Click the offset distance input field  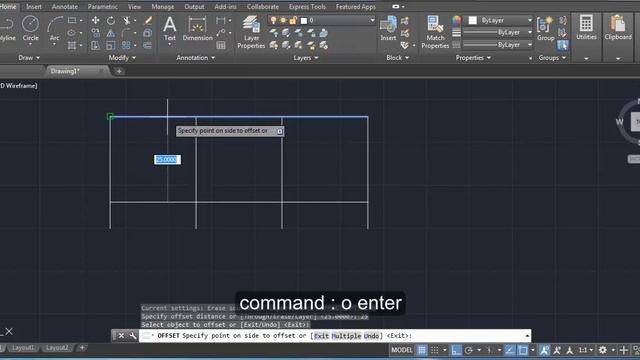167,160
